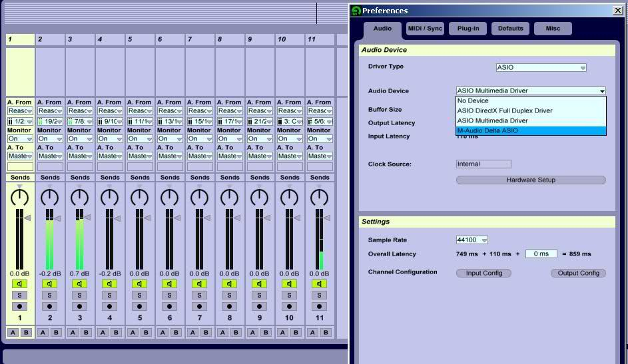Arm track 11 for recording
The image size is (628, 364).
(320, 307)
